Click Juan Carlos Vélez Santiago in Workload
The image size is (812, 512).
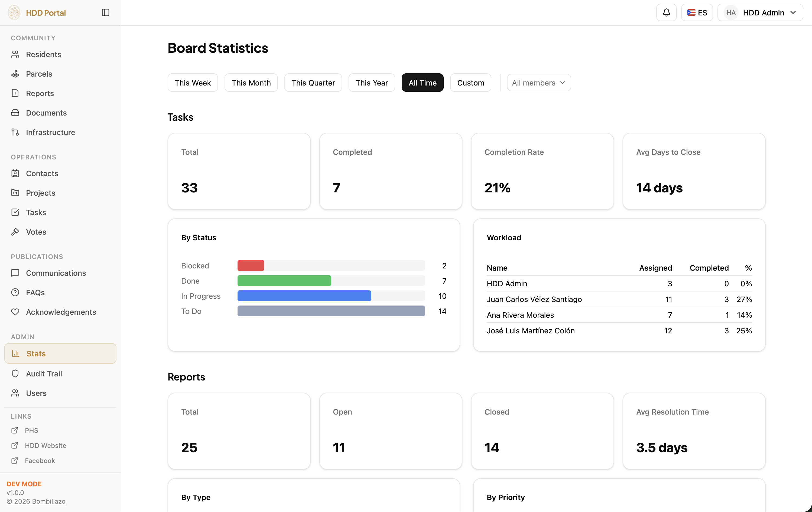tap(534, 300)
